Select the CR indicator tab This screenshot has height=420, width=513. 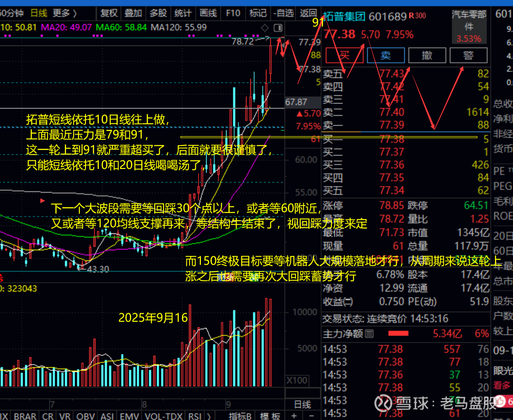[x=48, y=416]
